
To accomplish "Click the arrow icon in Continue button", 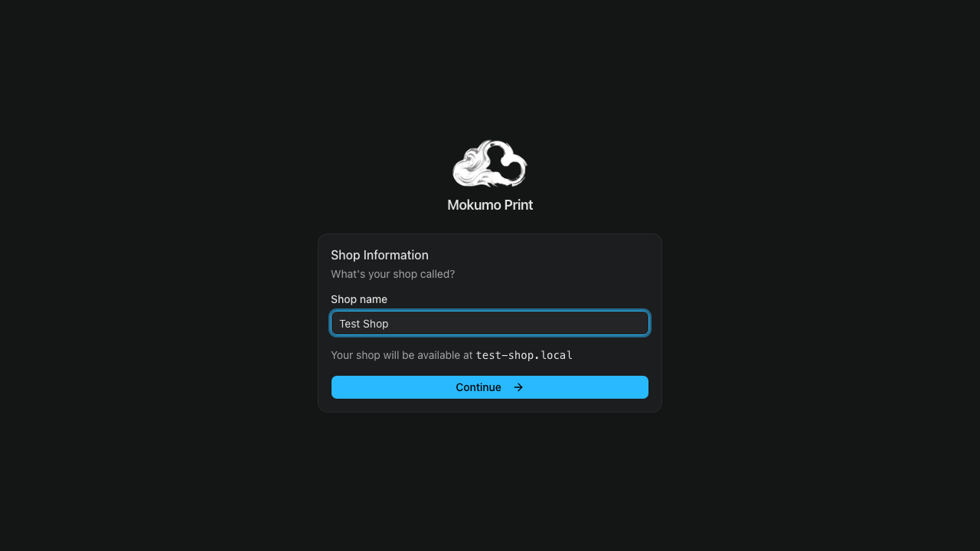I will pos(518,387).
